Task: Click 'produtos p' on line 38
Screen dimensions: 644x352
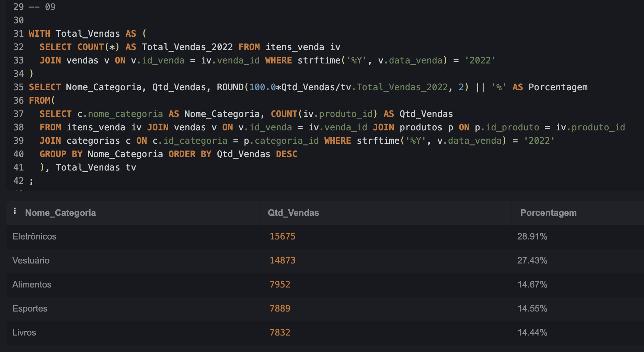Action: coord(426,127)
